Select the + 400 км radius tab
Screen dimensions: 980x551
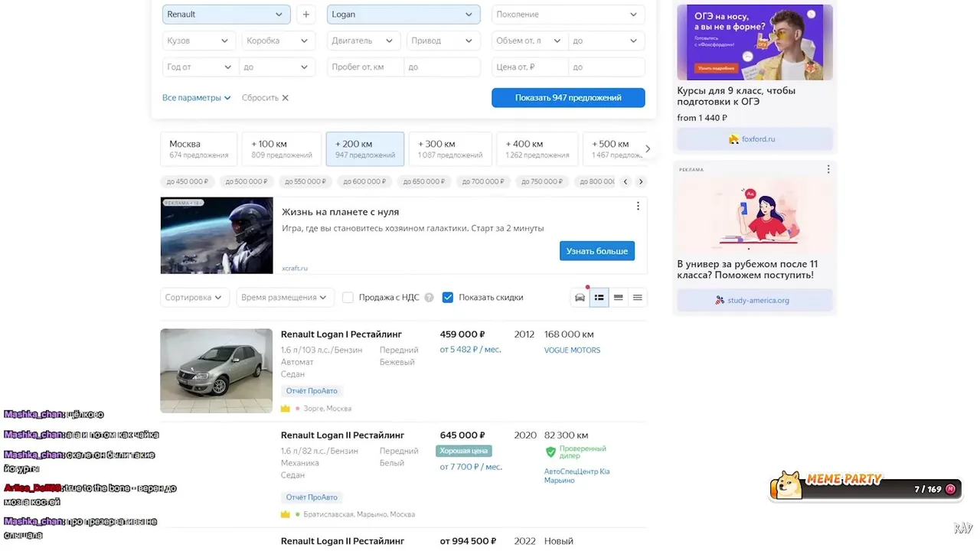(x=537, y=148)
